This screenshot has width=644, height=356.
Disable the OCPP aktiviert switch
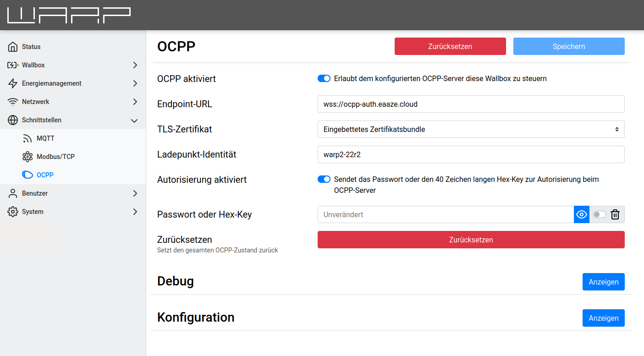[324, 78]
